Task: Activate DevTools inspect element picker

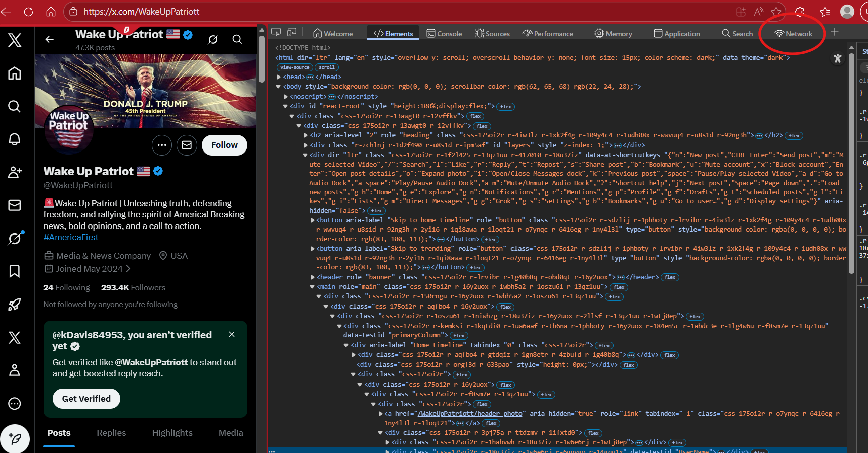Action: (276, 32)
